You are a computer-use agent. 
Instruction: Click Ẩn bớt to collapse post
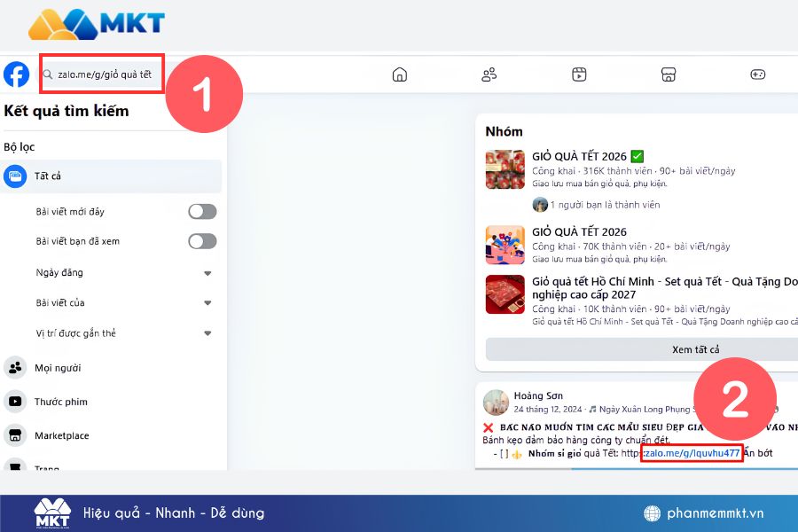point(758,453)
